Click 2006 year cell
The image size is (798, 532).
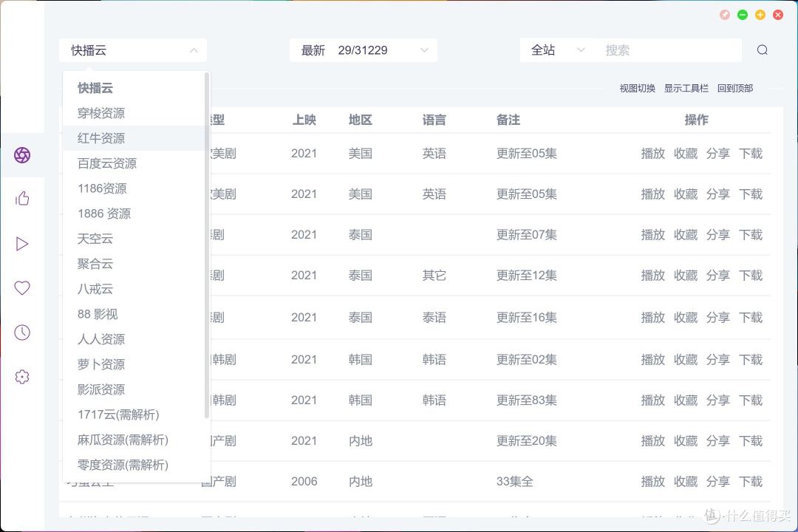[304, 482]
